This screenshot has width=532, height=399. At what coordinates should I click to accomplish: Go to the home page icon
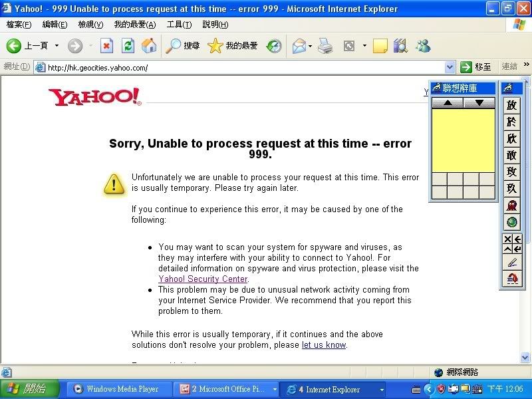149,46
